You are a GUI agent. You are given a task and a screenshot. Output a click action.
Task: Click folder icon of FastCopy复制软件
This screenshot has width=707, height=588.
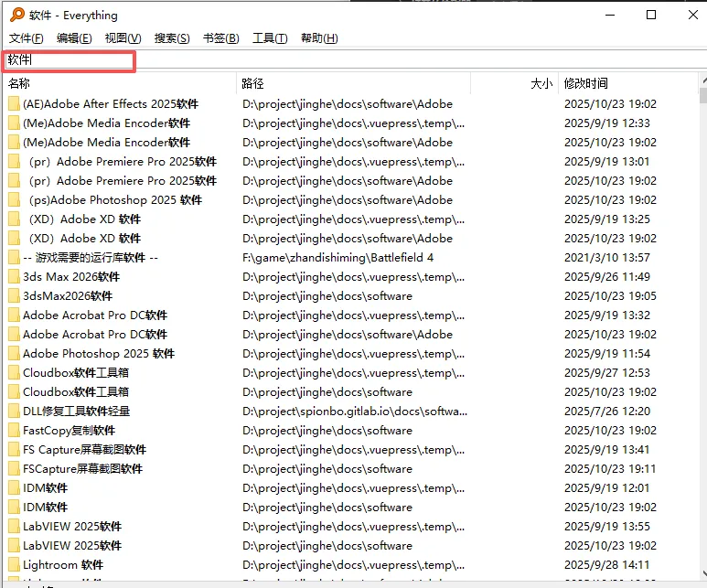pyautogui.click(x=14, y=431)
